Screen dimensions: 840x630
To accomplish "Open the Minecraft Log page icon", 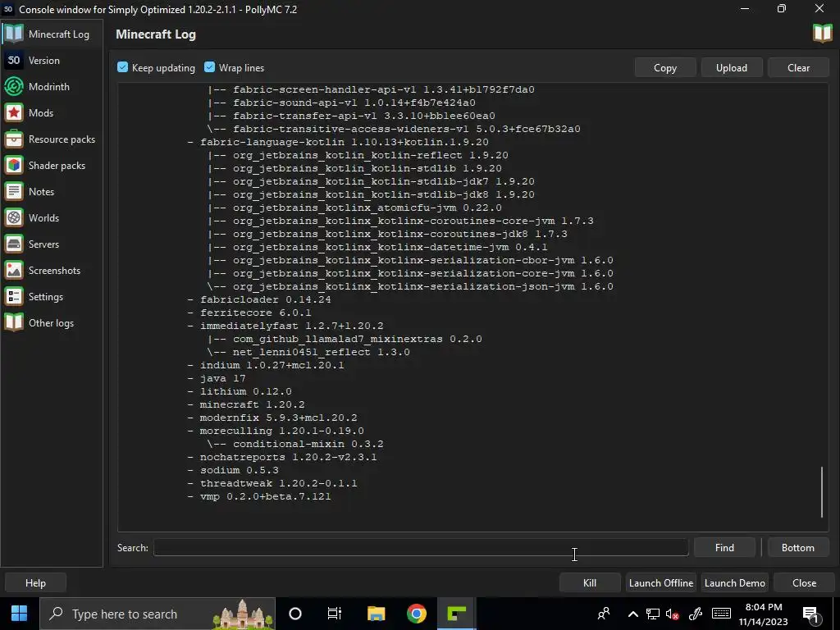I will 14,34.
